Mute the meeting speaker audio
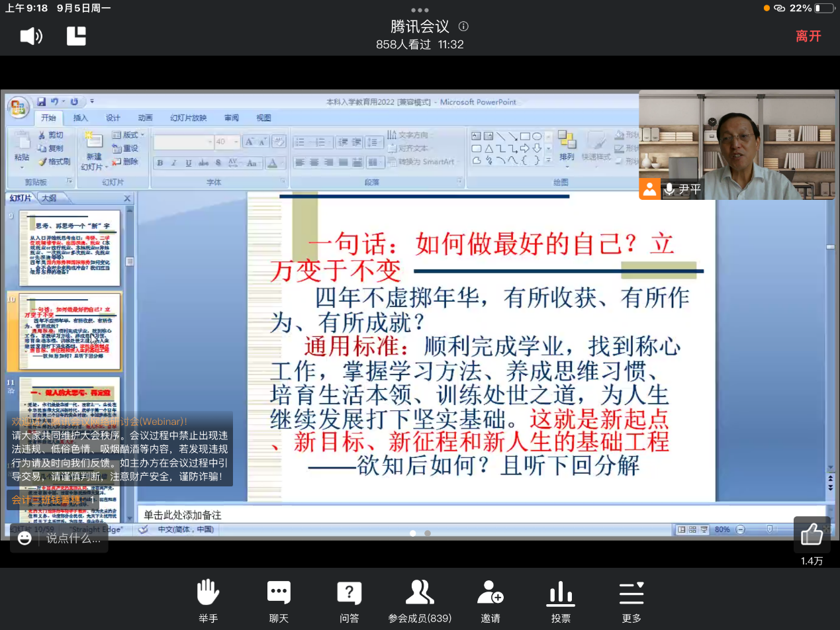 [31, 36]
